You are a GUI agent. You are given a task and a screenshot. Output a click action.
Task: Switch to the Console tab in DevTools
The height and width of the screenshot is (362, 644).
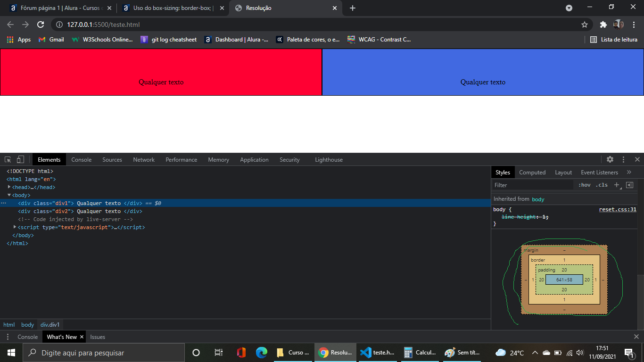[x=82, y=159]
